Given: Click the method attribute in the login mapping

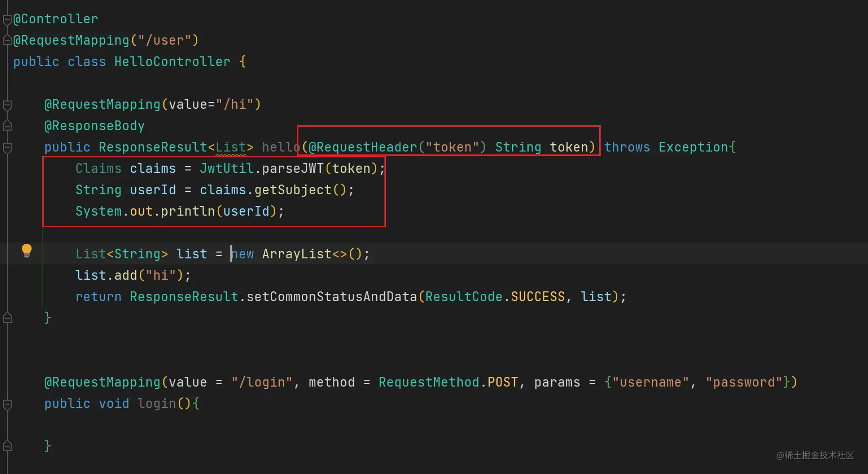Looking at the screenshot, I should 331,382.
